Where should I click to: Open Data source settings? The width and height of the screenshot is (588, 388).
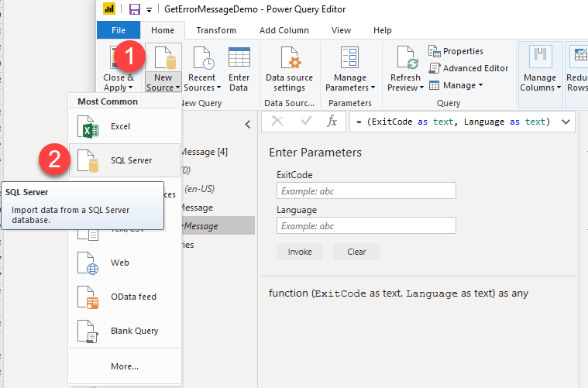click(289, 70)
